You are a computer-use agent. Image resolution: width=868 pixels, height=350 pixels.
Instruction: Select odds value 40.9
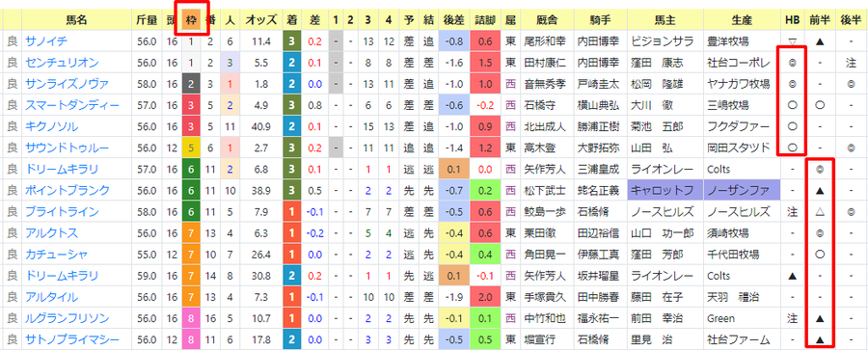(260, 127)
